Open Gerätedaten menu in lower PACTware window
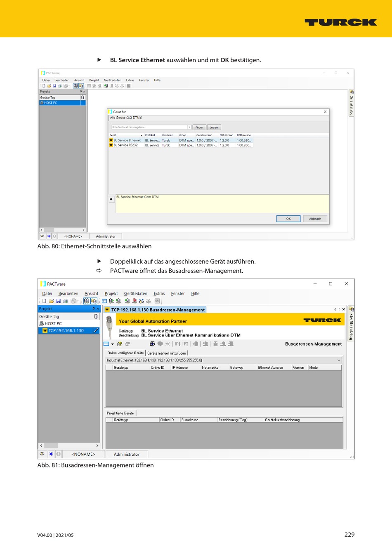The width and height of the screenshot is (392, 554). click(x=135, y=294)
